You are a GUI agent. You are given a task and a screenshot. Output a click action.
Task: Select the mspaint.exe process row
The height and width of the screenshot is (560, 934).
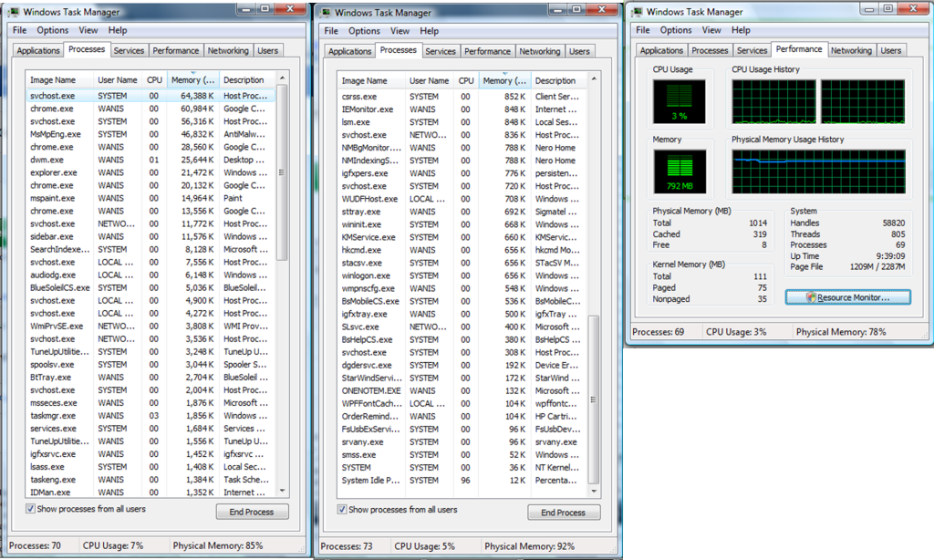150,199
